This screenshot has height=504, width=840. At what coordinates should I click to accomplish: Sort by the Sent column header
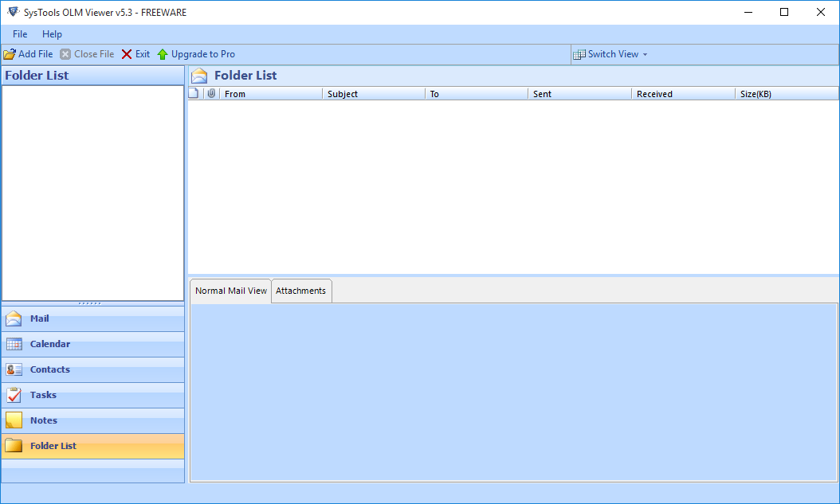(579, 94)
